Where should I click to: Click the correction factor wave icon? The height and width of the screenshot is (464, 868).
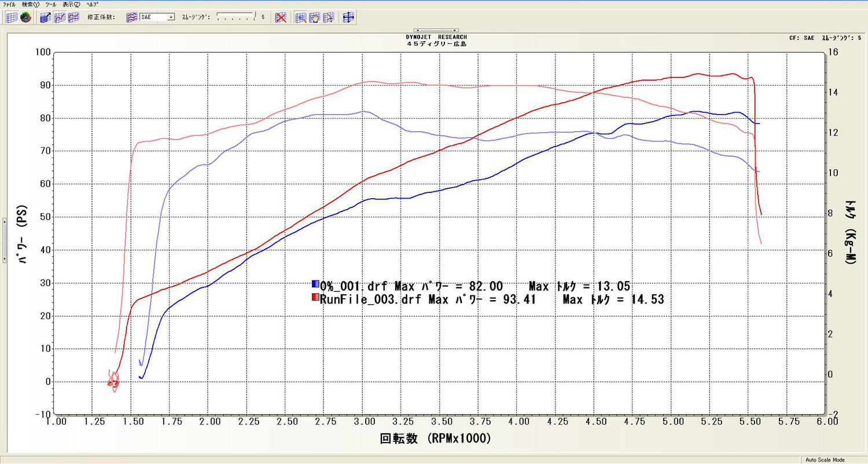(132, 17)
